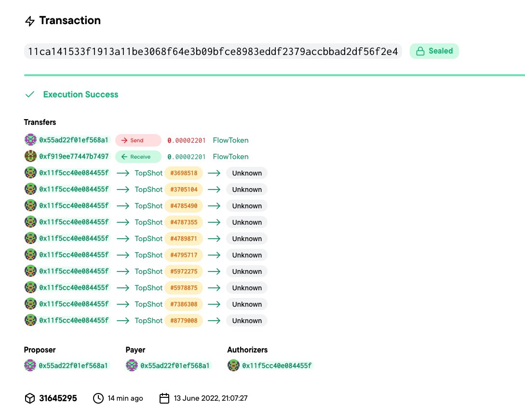Click the 14 min ago text
This screenshot has width=525, height=420.
pos(125,398)
